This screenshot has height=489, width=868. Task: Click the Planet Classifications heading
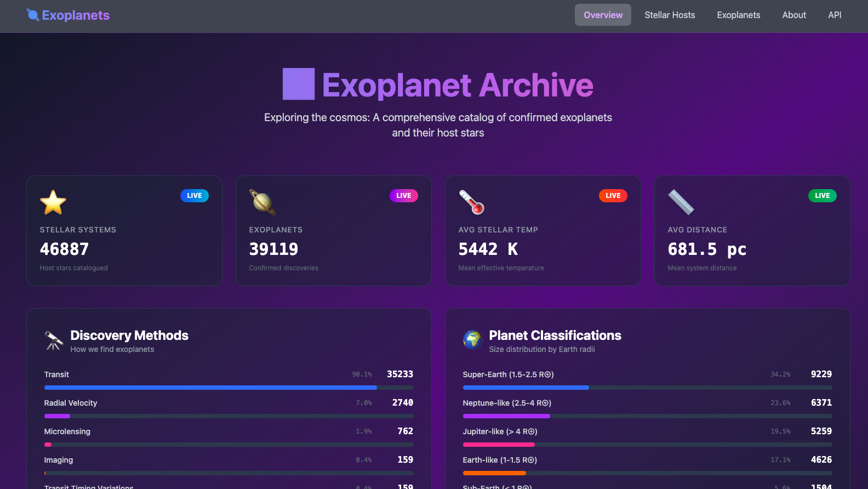pos(555,336)
